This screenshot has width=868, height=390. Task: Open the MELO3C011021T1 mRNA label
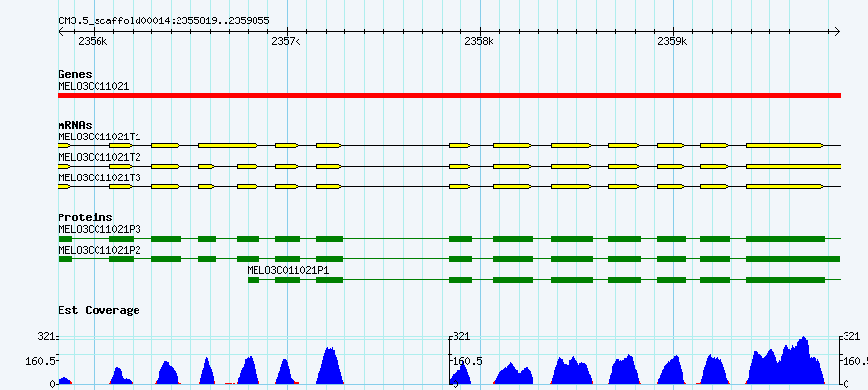pyautogui.click(x=99, y=136)
